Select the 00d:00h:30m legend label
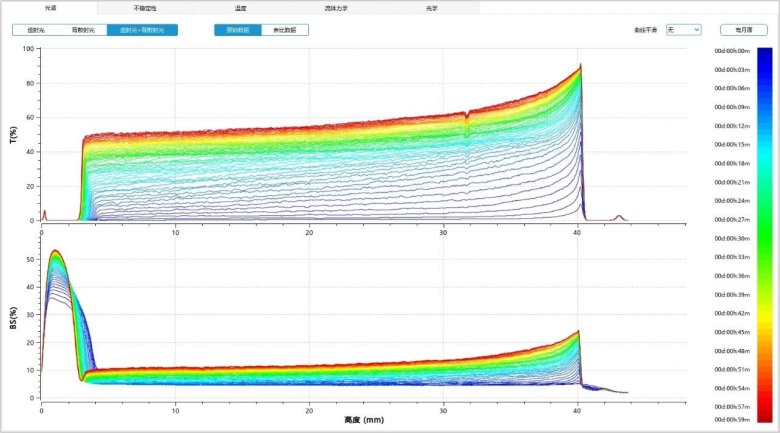Screen dimensions: 780x433 [x=731, y=238]
